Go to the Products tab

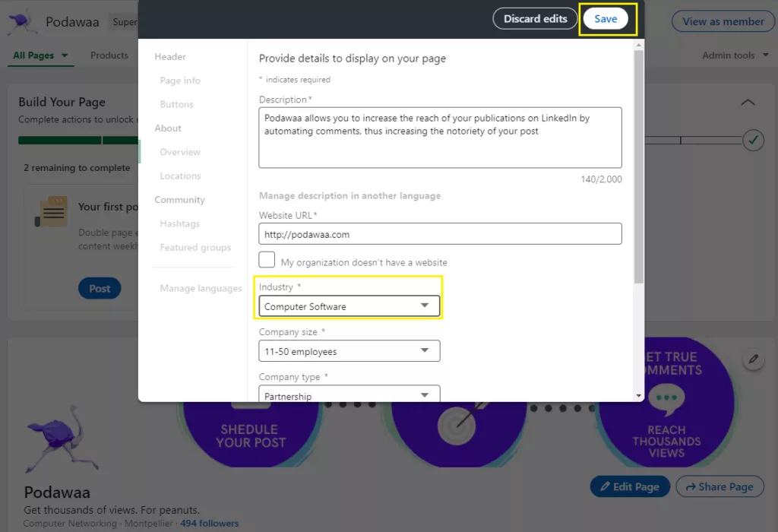pyautogui.click(x=109, y=55)
